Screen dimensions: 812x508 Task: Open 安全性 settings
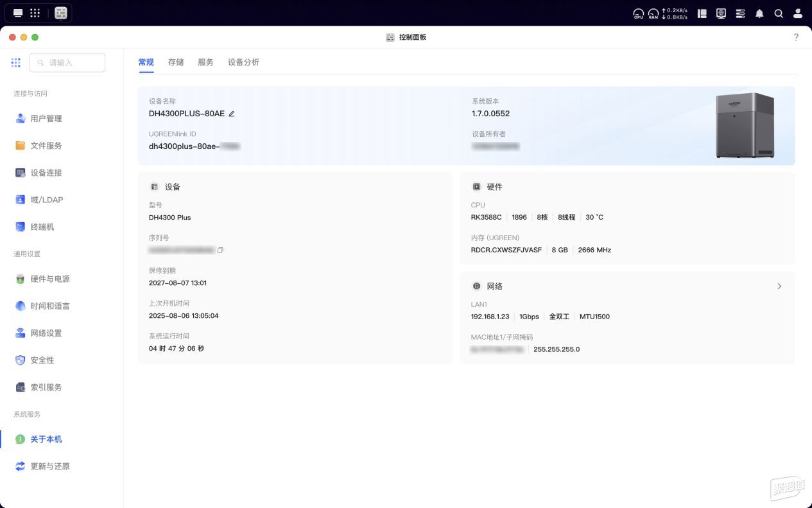pyautogui.click(x=42, y=360)
